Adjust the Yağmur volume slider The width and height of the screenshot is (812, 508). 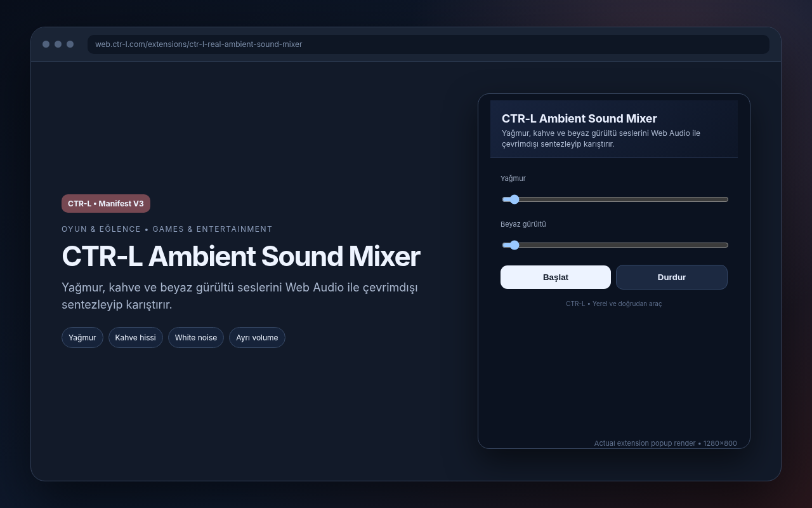coord(615,199)
